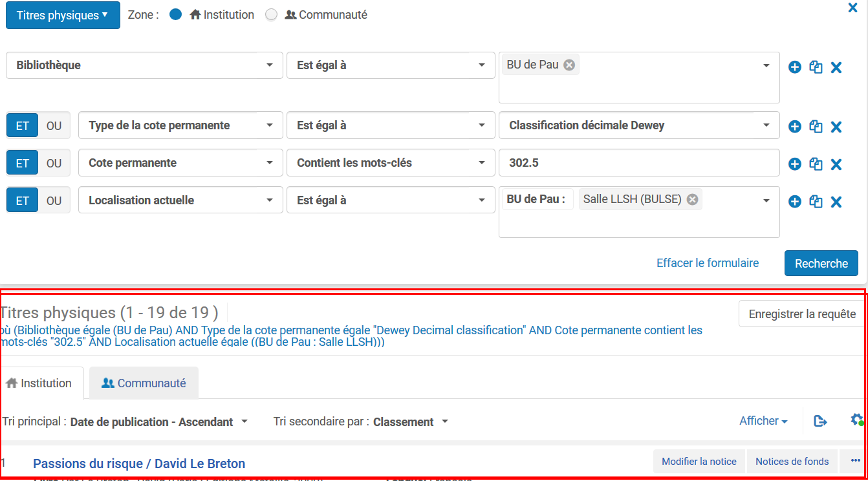Click the 302.5 cote value field
868x481 pixels.
pos(638,163)
